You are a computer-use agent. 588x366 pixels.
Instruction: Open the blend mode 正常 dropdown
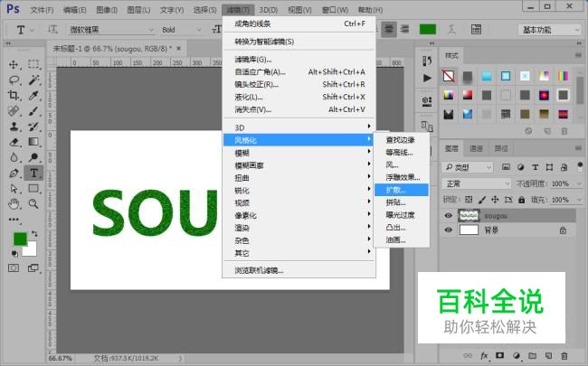pos(477,183)
